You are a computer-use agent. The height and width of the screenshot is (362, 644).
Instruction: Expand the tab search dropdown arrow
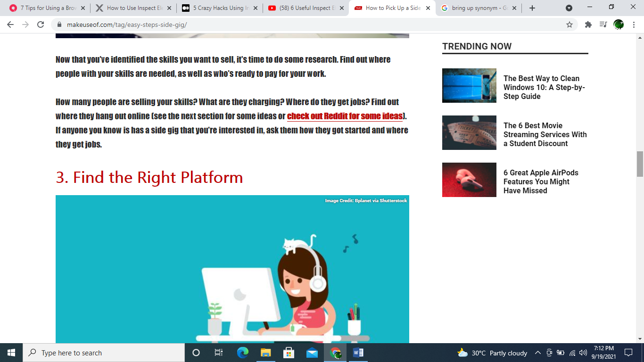point(569,8)
